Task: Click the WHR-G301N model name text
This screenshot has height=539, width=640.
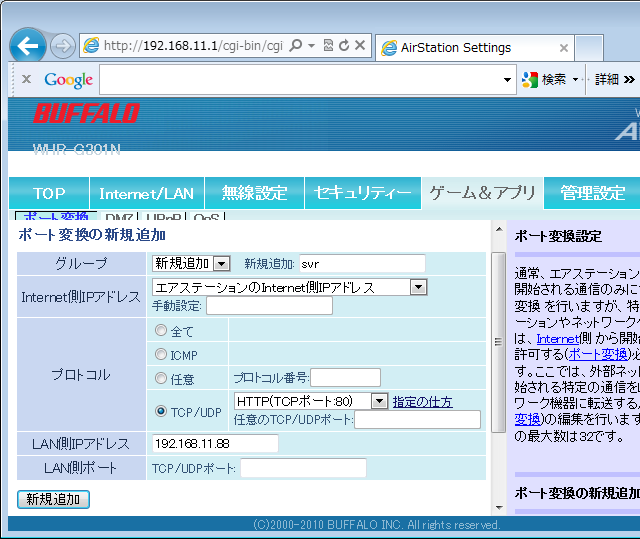Action: [77, 149]
